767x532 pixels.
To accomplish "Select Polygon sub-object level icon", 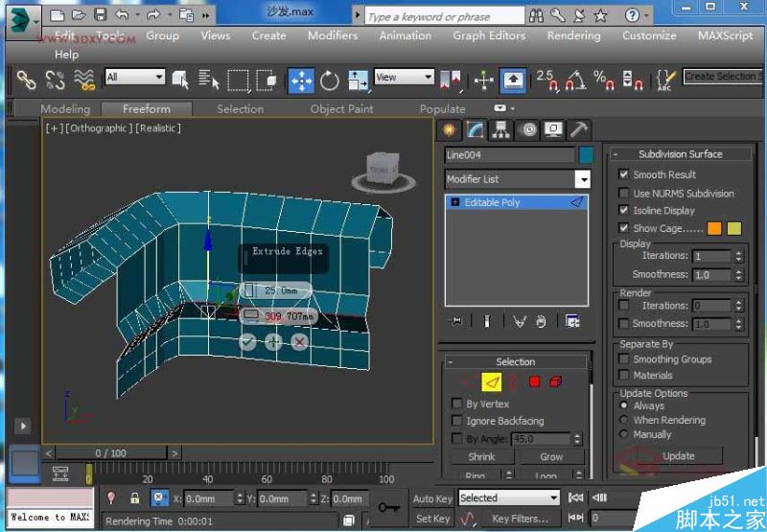I will pos(535,382).
